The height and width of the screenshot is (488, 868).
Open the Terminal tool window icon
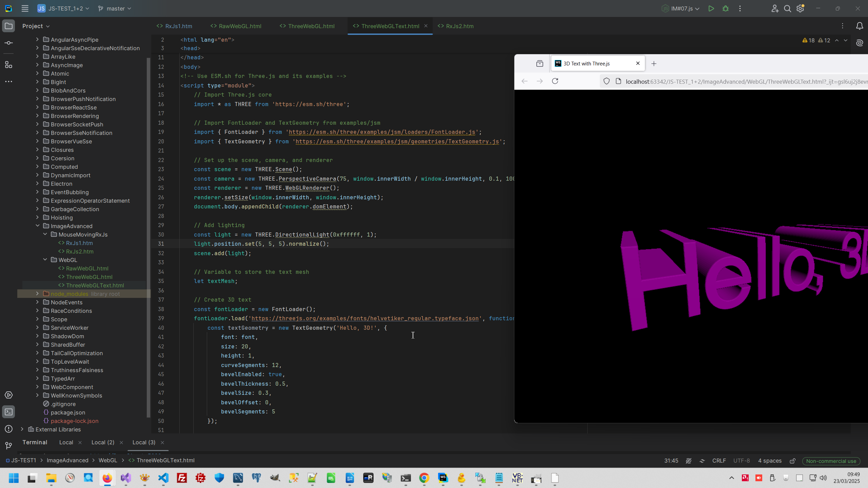coord(9,412)
